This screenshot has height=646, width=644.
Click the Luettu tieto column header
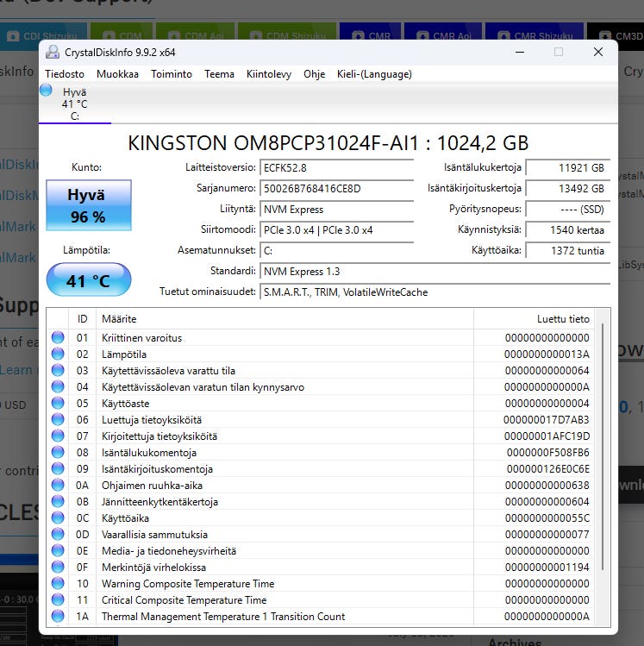pyautogui.click(x=534, y=319)
